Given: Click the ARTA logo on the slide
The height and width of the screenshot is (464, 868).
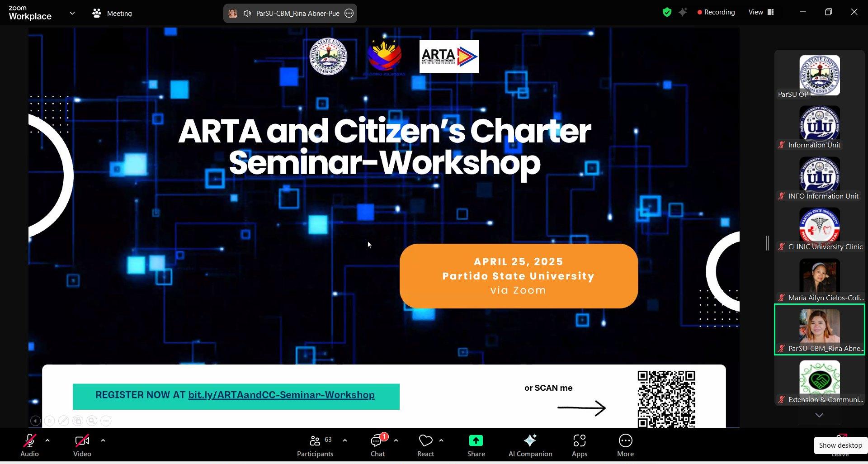Looking at the screenshot, I should pyautogui.click(x=449, y=57).
